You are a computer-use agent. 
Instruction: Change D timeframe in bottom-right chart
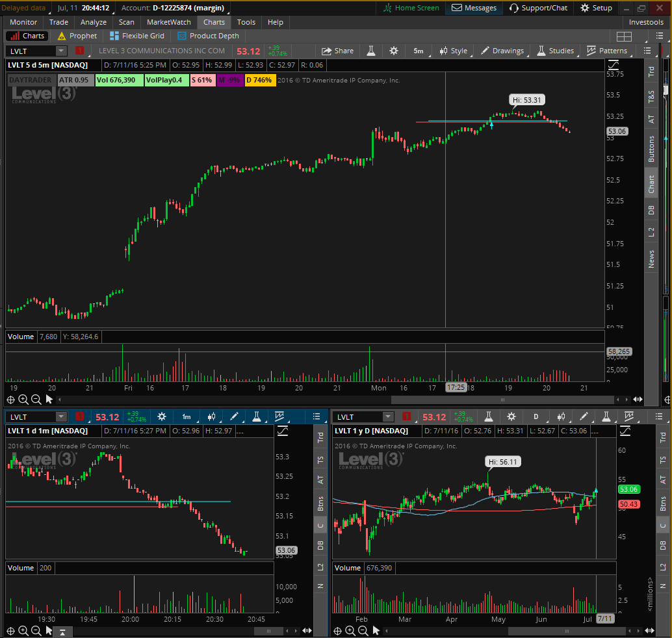[x=536, y=416]
